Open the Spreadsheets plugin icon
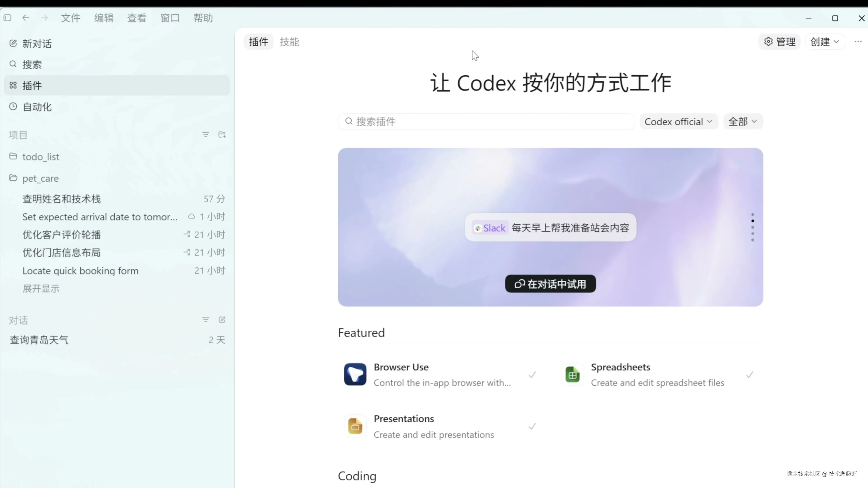This screenshot has width=868, height=488. 572,374
